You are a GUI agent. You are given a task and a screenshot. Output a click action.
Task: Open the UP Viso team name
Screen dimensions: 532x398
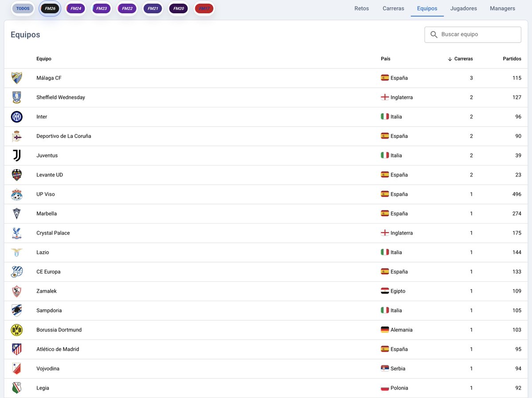(x=46, y=194)
